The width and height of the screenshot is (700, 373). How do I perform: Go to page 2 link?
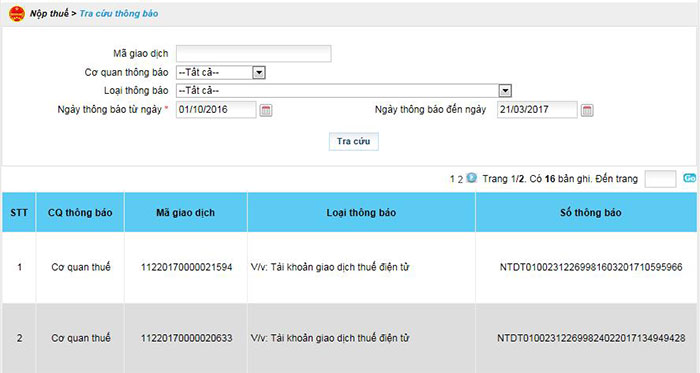460,179
